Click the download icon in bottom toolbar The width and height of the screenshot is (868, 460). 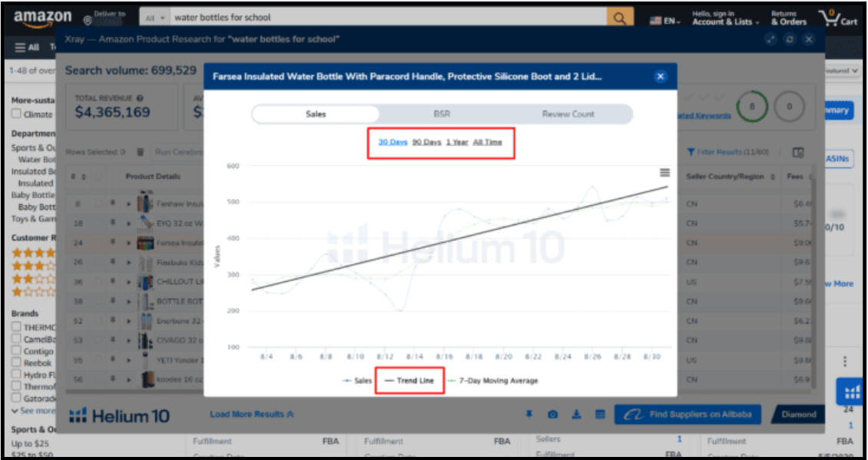[x=576, y=415]
